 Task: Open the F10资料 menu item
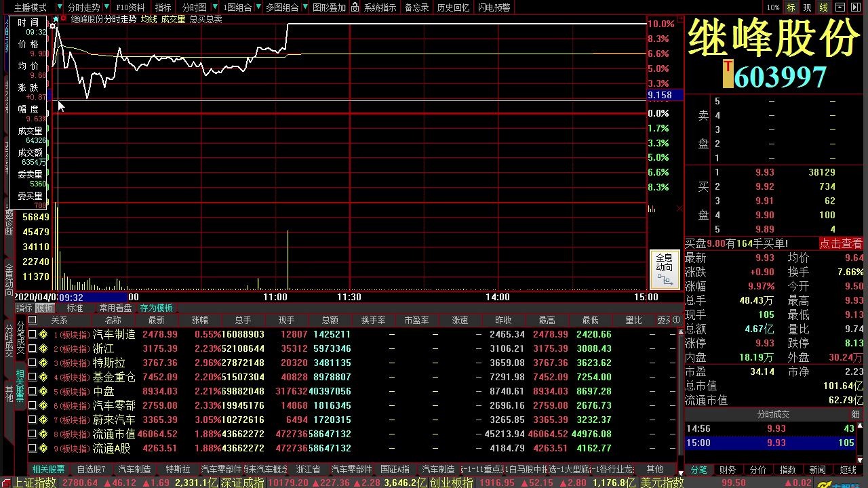(131, 7)
